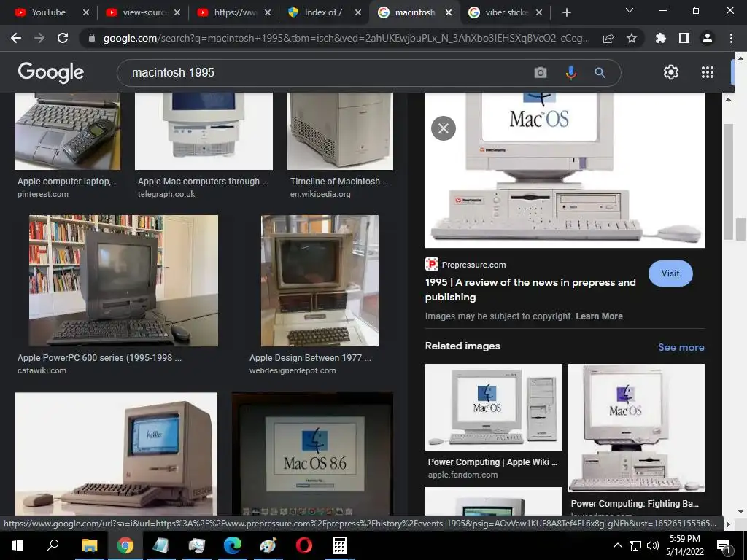The height and width of the screenshot is (560, 747).
Task: Search by image with the camera icon
Action: 541,72
